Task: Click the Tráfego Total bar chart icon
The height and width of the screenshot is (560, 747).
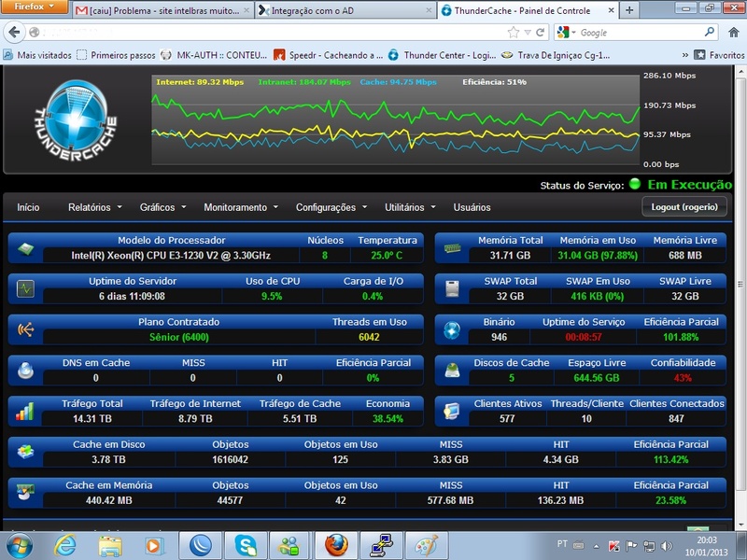Action: coord(26,411)
